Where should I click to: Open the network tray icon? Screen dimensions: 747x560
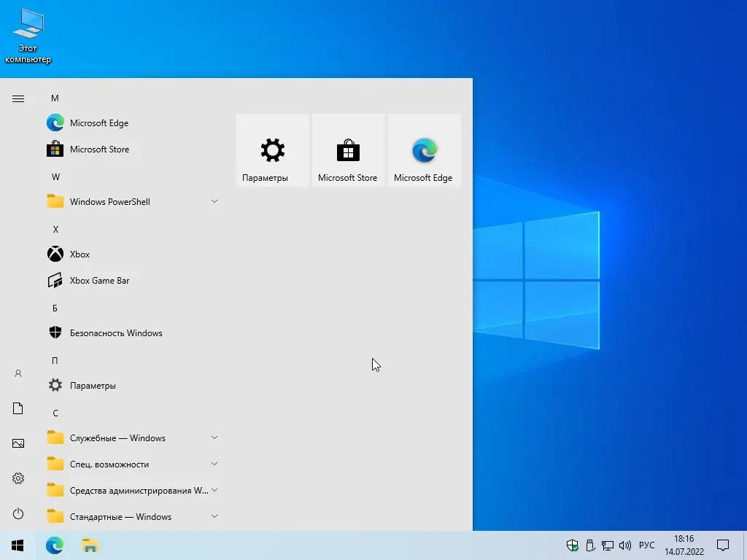coord(608,545)
